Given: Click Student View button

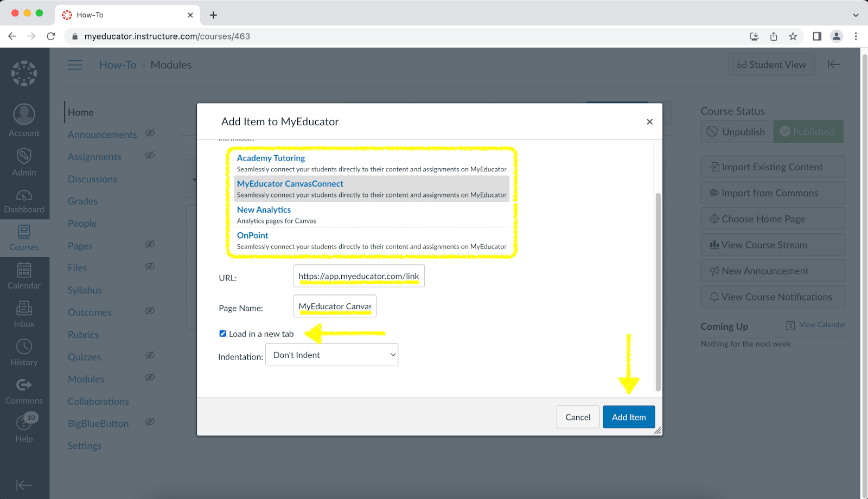Looking at the screenshot, I should (x=771, y=65).
